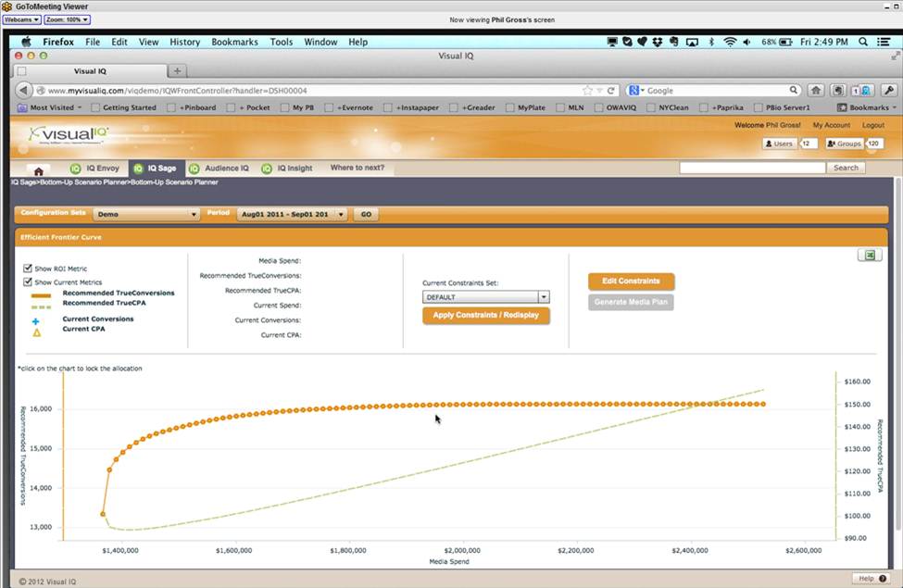Open the Firefox History menu
The width and height of the screenshot is (903, 588).
tap(184, 41)
